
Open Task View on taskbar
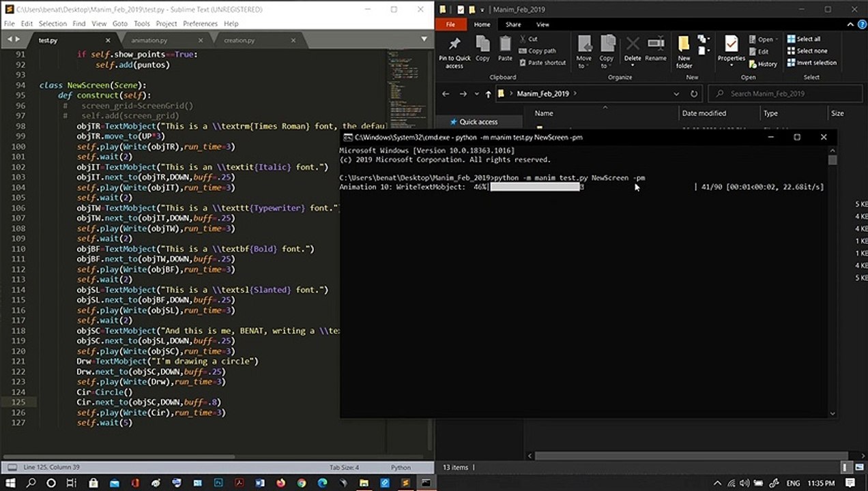72,483
